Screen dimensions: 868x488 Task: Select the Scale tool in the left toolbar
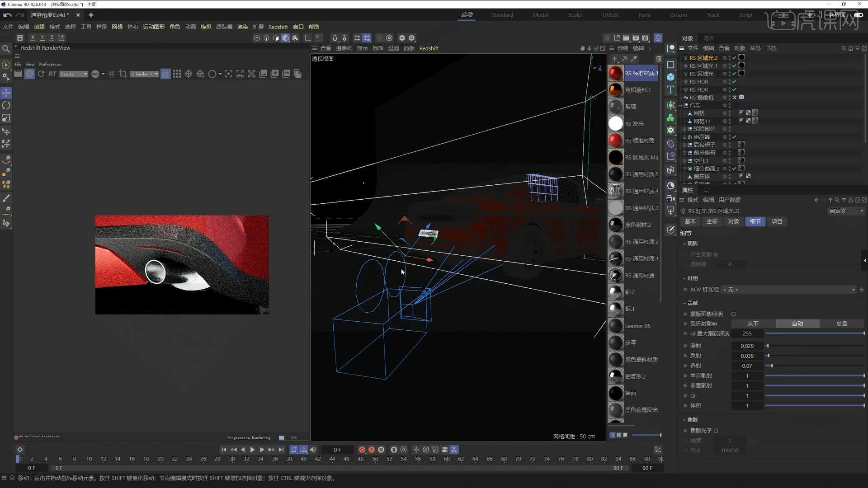coord(6,118)
